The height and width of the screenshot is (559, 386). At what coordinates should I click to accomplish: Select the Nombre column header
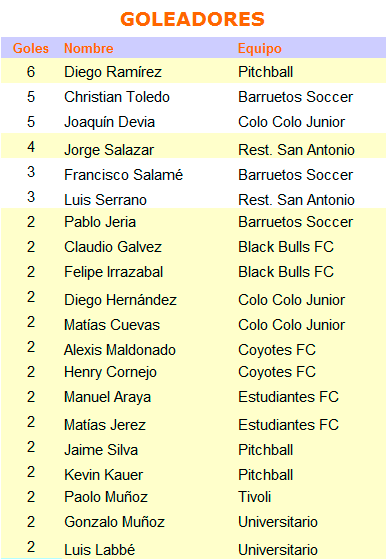(89, 48)
